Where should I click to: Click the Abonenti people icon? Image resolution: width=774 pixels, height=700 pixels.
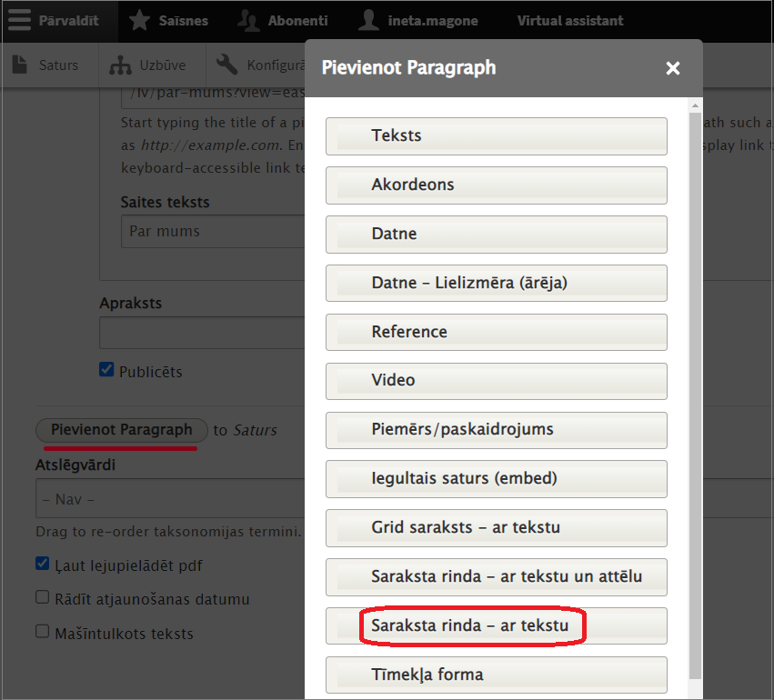(249, 21)
